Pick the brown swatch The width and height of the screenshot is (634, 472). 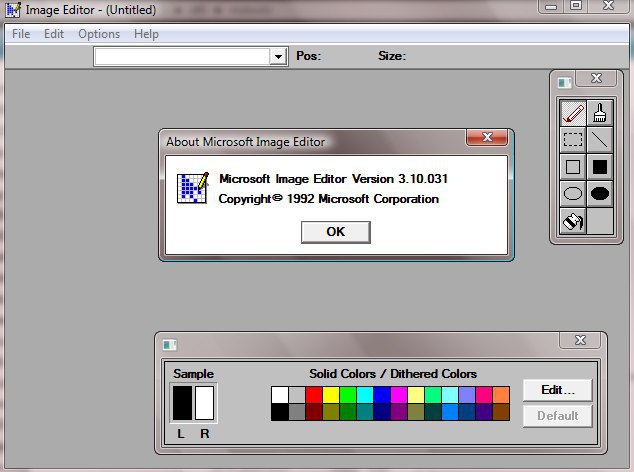(501, 412)
